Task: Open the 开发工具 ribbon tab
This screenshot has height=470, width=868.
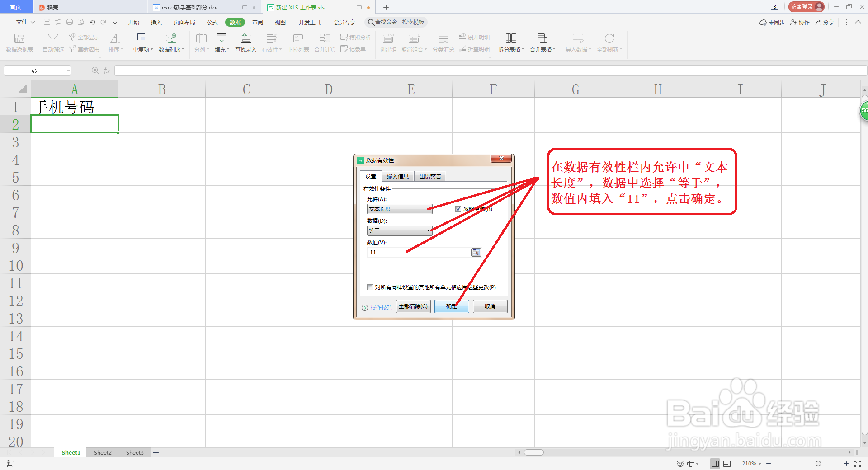Action: (309, 22)
